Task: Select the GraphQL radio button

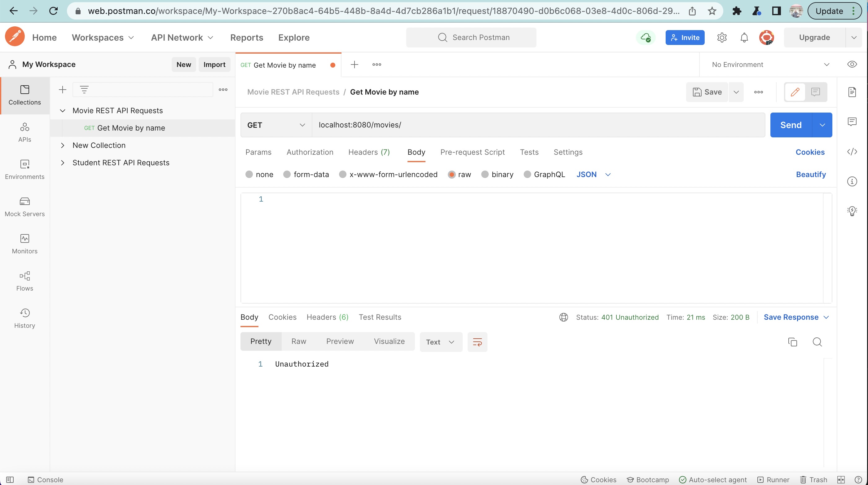Action: (527, 174)
